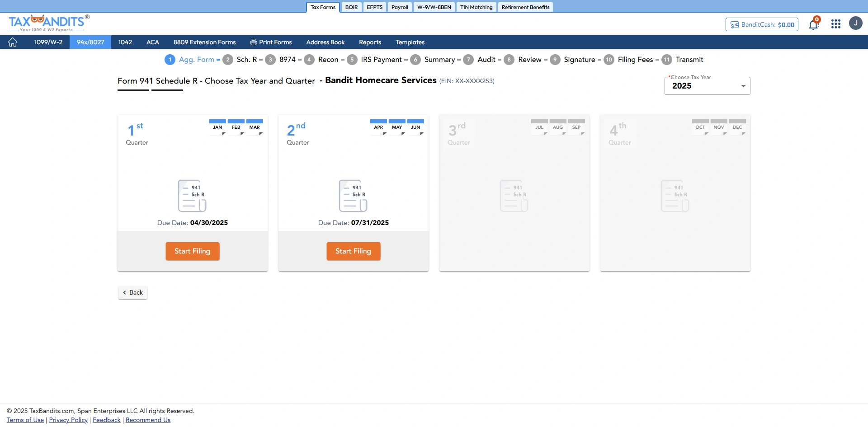This screenshot has height=427, width=868.
Task: Start Filing for the 2nd Quarter
Action: tap(353, 251)
